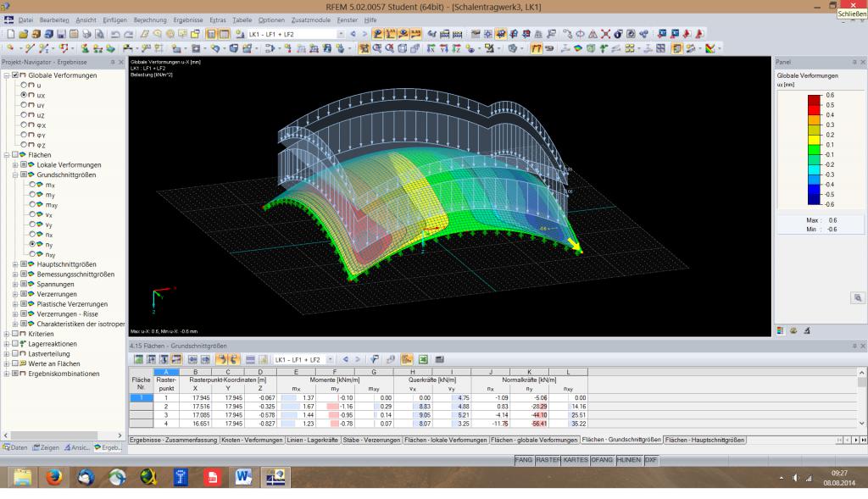Image resolution: width=868 pixels, height=499 pixels.
Task: Click the navigator horizontal scrollbar
Action: coord(62,435)
